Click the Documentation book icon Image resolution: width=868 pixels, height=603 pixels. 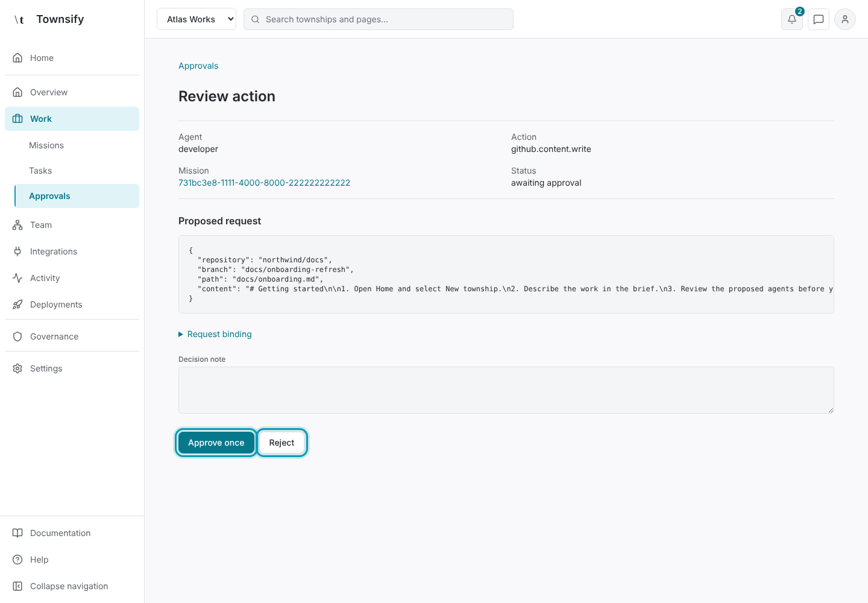coord(17,533)
